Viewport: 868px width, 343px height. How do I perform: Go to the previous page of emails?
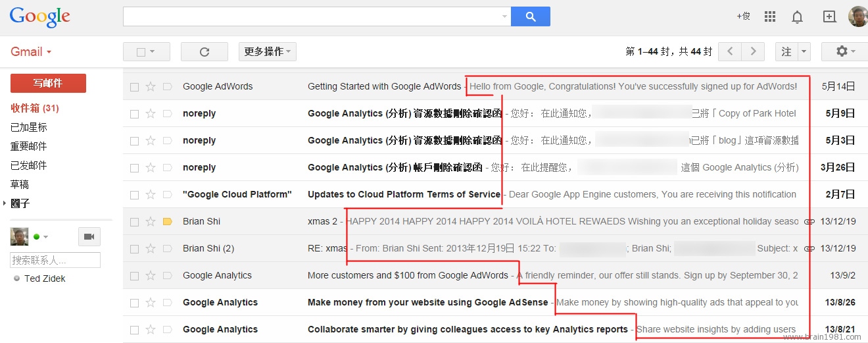730,51
